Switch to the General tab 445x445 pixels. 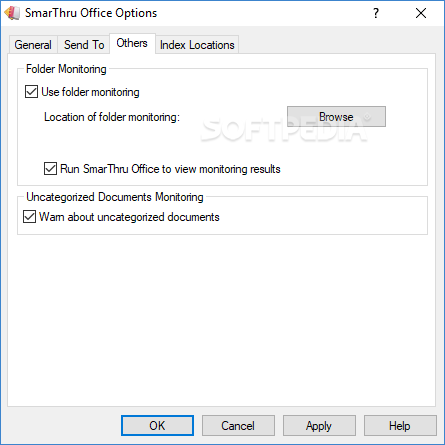pos(33,45)
